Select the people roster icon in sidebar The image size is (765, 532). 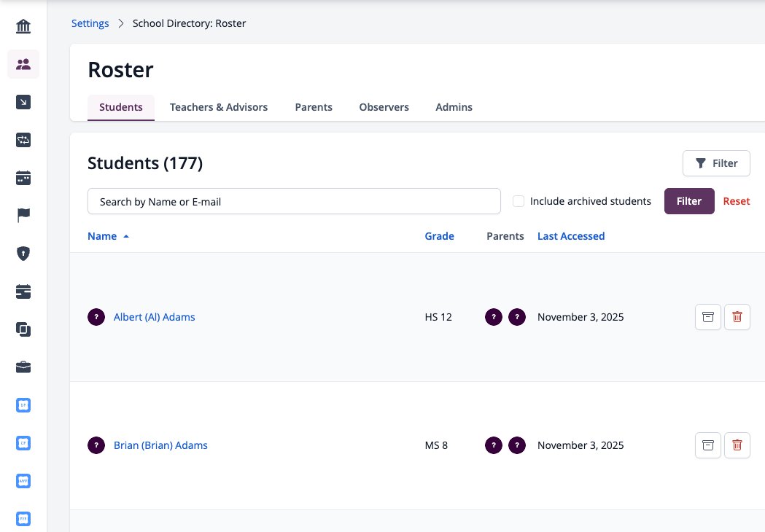pyautogui.click(x=23, y=64)
